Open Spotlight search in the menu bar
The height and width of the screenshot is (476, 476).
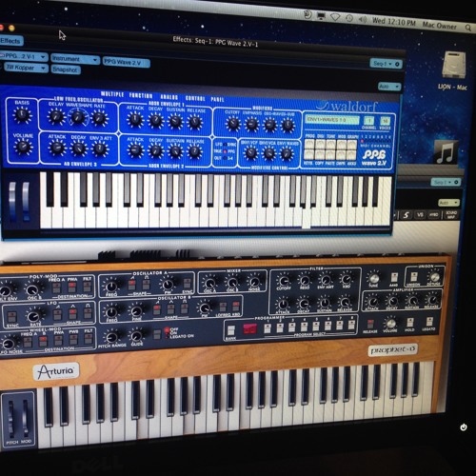pos(468,28)
